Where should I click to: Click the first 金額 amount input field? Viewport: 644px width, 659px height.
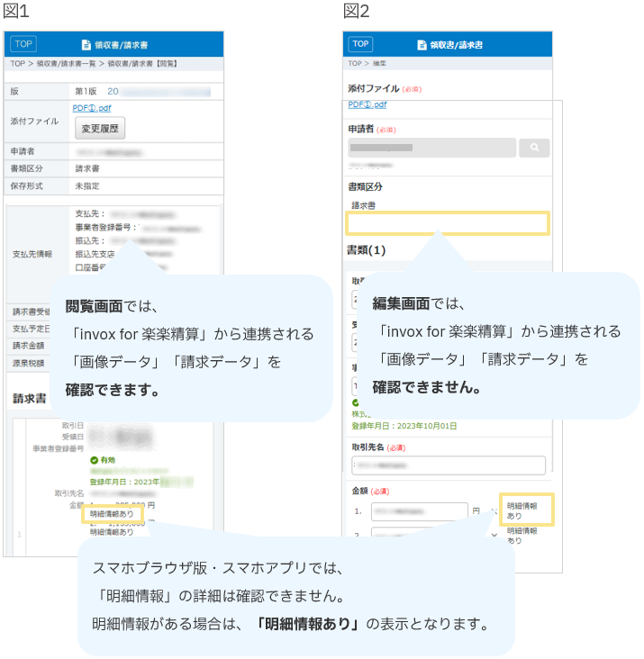click(x=418, y=510)
